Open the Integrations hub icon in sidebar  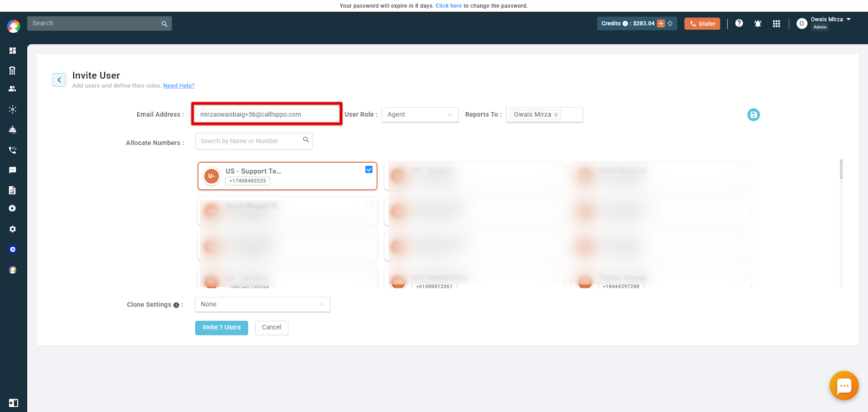12,109
